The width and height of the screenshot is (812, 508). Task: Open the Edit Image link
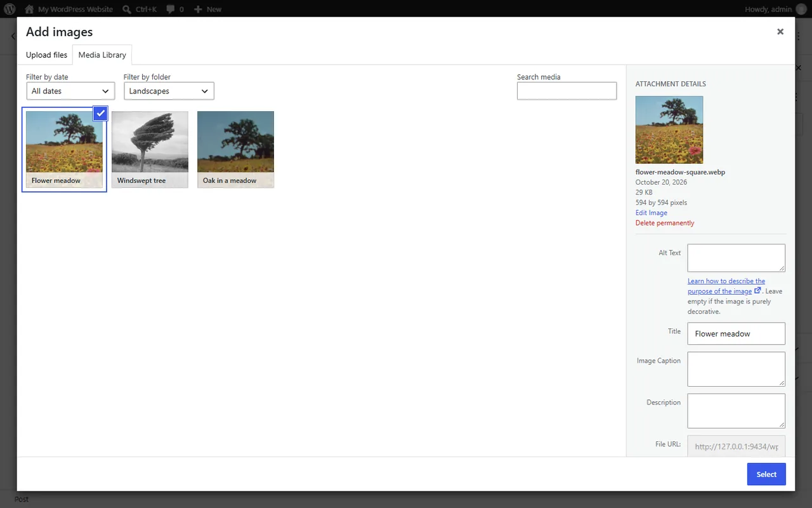(x=652, y=213)
